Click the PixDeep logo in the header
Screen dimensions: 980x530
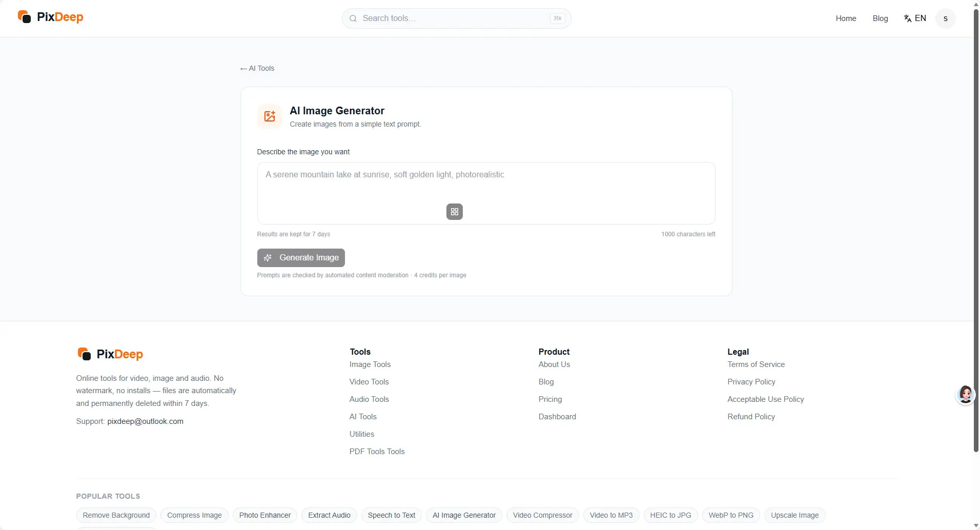click(50, 17)
